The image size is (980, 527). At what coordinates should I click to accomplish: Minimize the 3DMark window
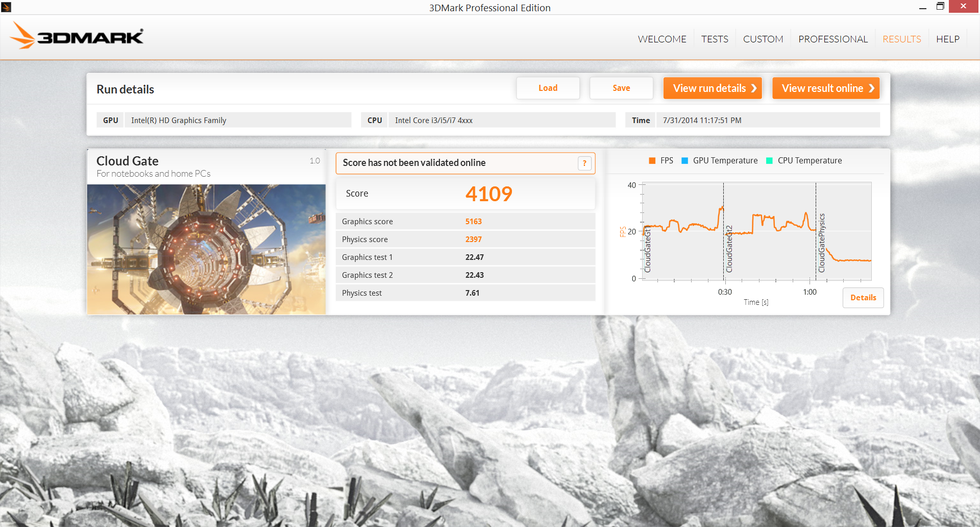pyautogui.click(x=923, y=7)
